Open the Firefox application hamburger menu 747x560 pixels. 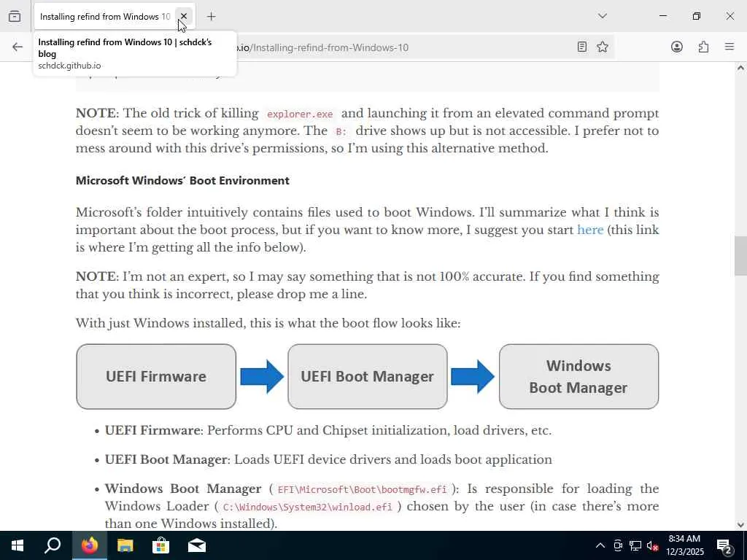(729, 47)
